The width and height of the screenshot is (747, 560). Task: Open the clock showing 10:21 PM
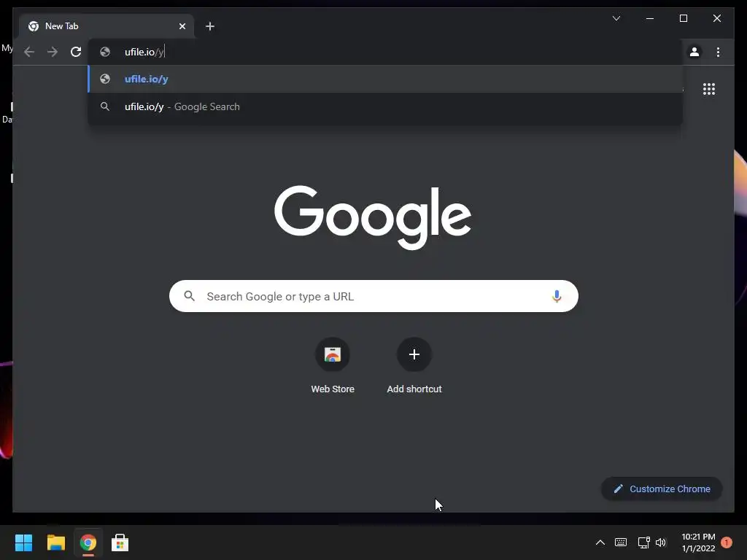(x=698, y=542)
